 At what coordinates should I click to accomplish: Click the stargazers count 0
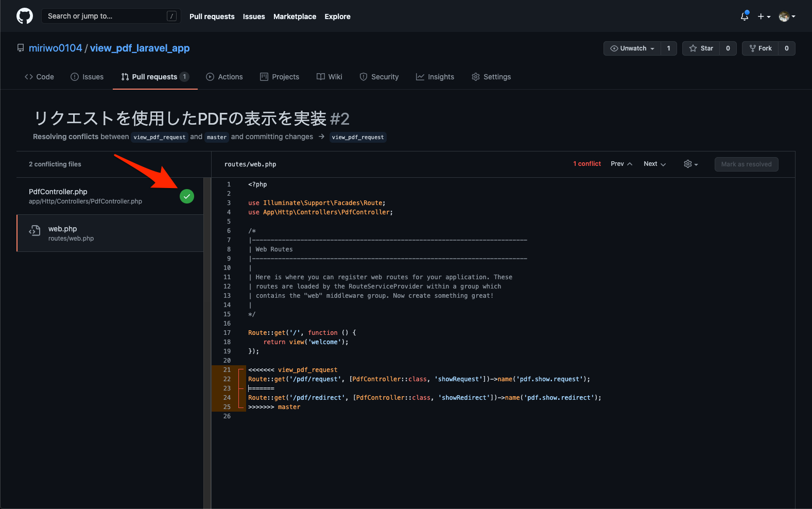pyautogui.click(x=728, y=48)
